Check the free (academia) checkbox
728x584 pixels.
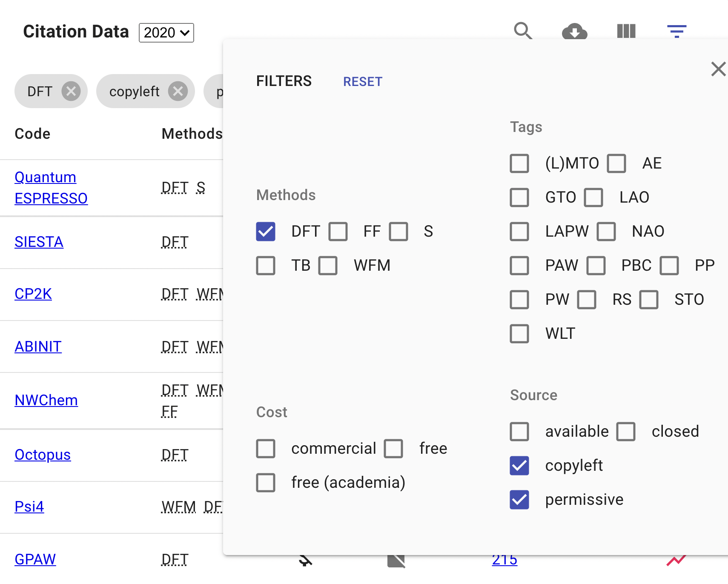click(266, 483)
